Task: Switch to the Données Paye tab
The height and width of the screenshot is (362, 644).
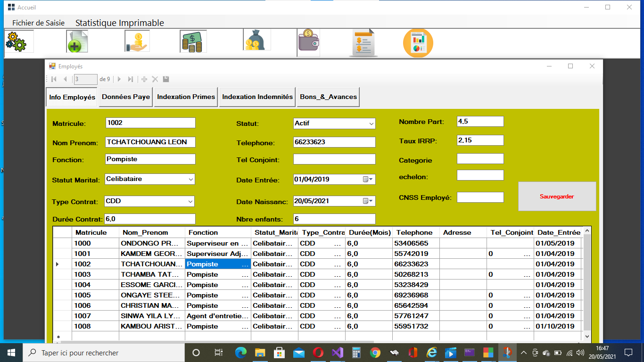Action: pyautogui.click(x=126, y=97)
